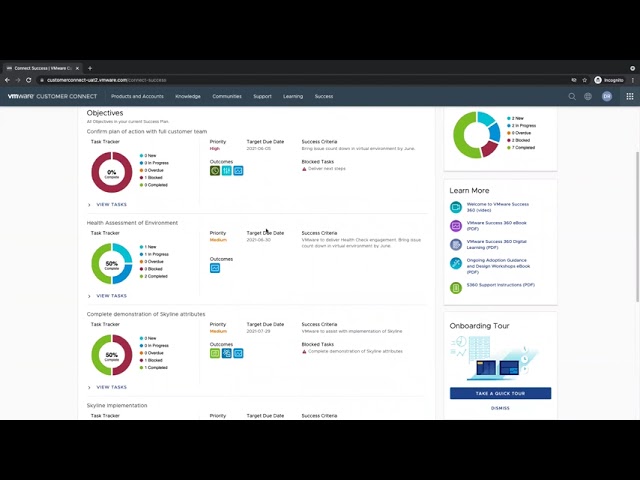Screen dimensions: 640x480
Task: Open the Incognito profile indicator
Action: 609,80
